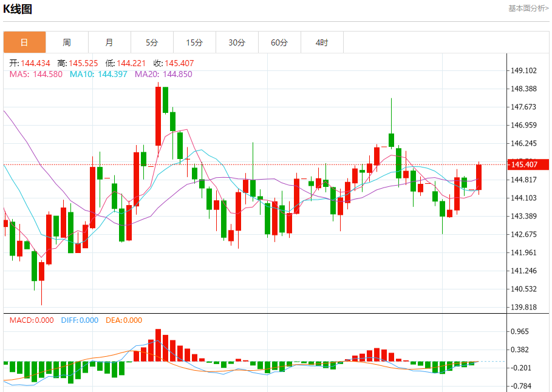This screenshot has width=552, height=392.
Task: Click the DIFF:0.000 indicator label
Action: 80,320
